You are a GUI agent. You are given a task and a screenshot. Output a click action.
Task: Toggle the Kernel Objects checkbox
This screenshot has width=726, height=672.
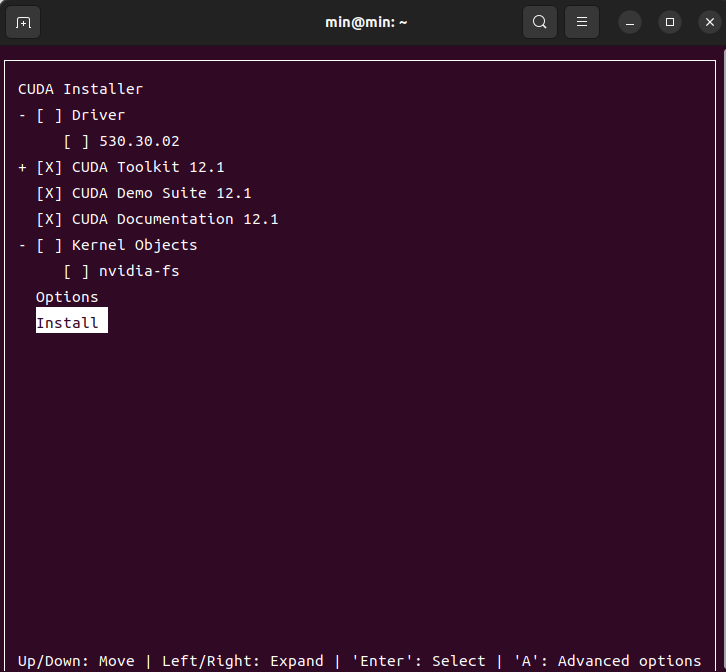49,245
